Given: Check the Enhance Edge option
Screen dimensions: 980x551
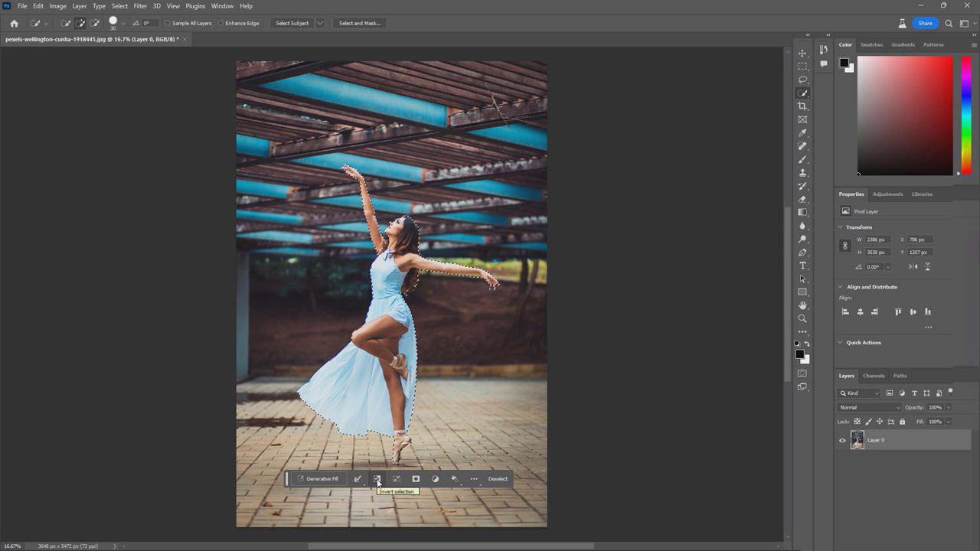Looking at the screenshot, I should 219,23.
